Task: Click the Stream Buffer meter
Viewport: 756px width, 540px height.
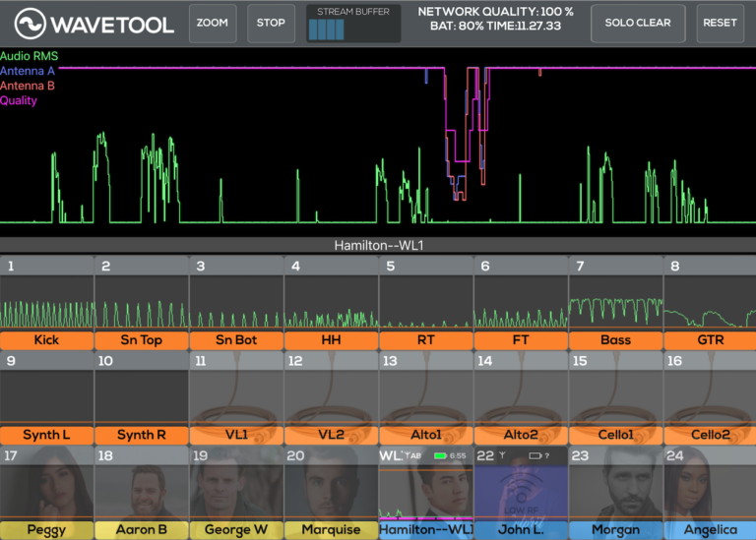Action: (x=353, y=24)
